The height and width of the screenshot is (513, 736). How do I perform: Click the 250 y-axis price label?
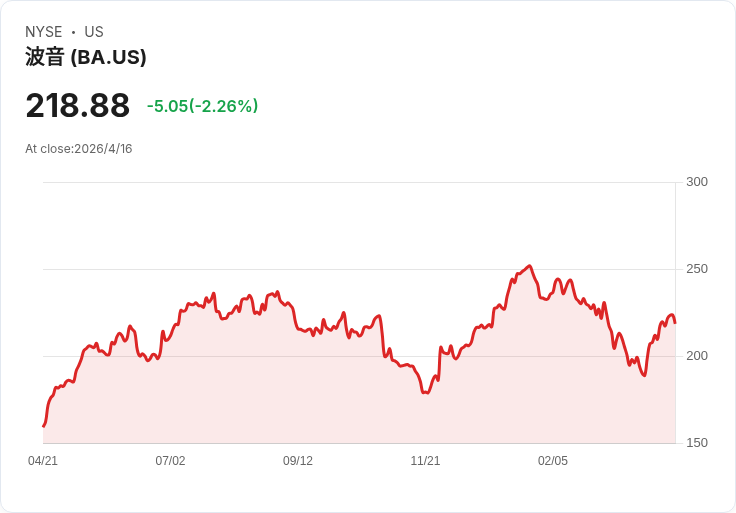tap(696, 269)
